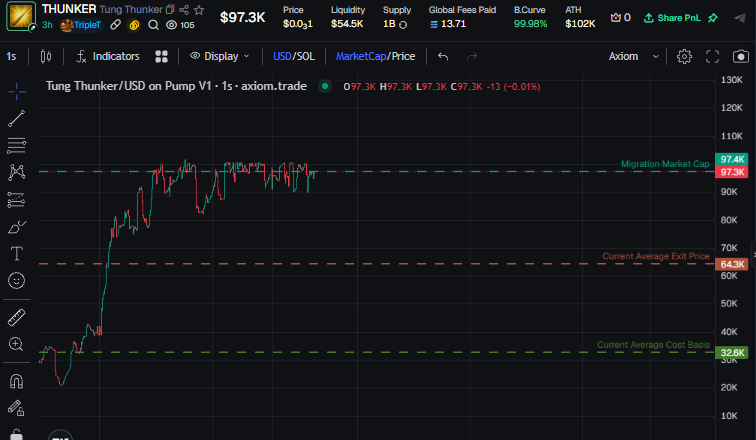Viewport: 756px width, 440px height.
Task: Expand the Display dropdown
Action: point(220,56)
